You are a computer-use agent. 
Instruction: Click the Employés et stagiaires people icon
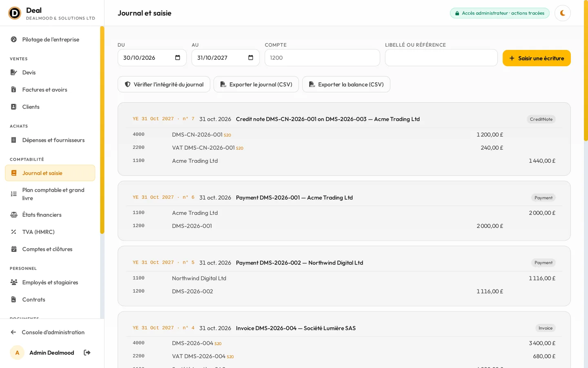[14, 282]
